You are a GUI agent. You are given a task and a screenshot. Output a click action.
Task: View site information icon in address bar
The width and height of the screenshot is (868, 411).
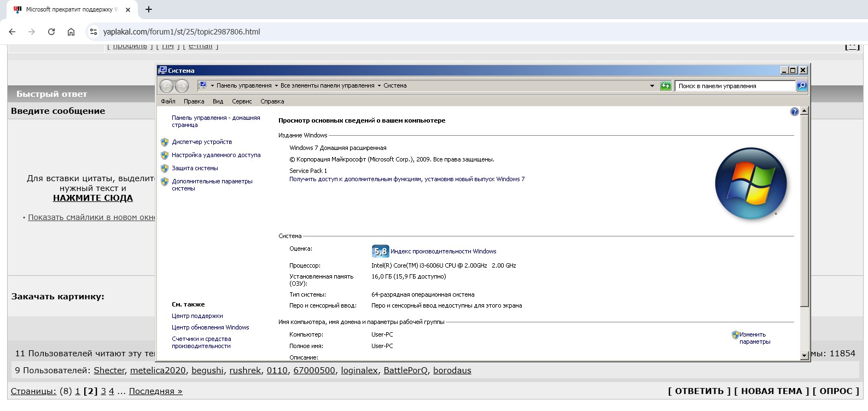click(94, 32)
